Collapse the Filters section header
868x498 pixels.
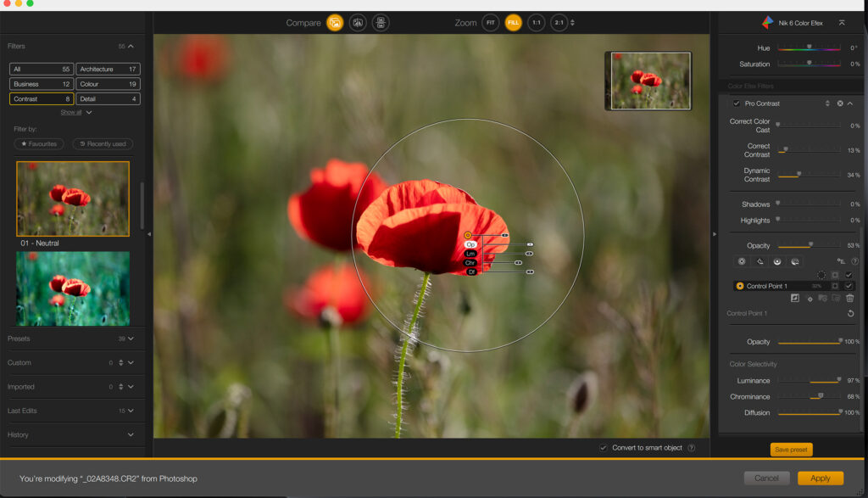tap(129, 46)
